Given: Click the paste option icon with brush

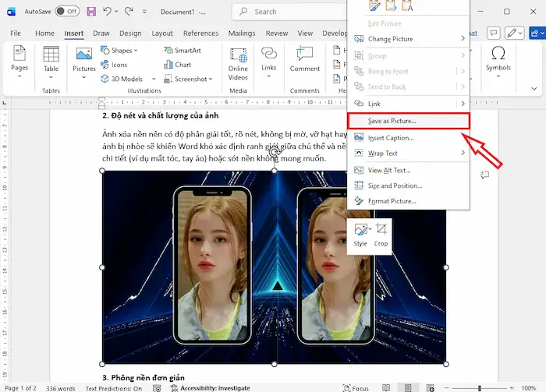Looking at the screenshot, I should 374,5.
